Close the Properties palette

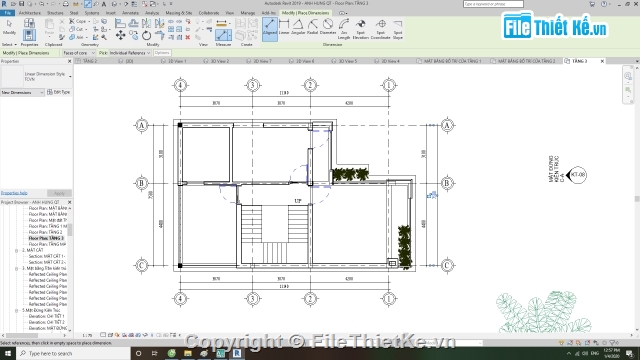[69, 61]
